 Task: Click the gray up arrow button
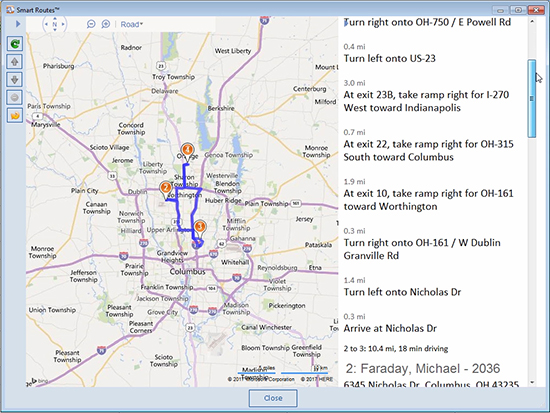tap(15, 62)
